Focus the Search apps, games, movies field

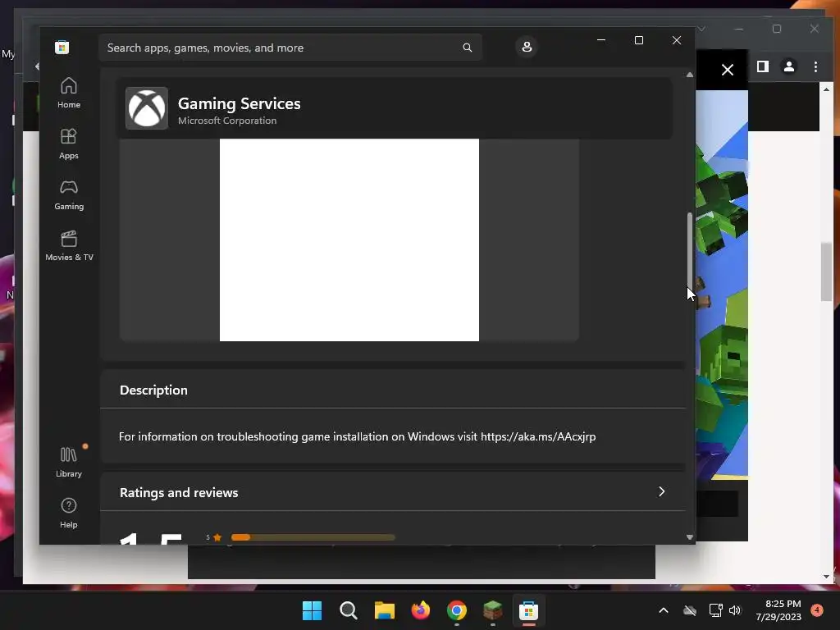290,48
